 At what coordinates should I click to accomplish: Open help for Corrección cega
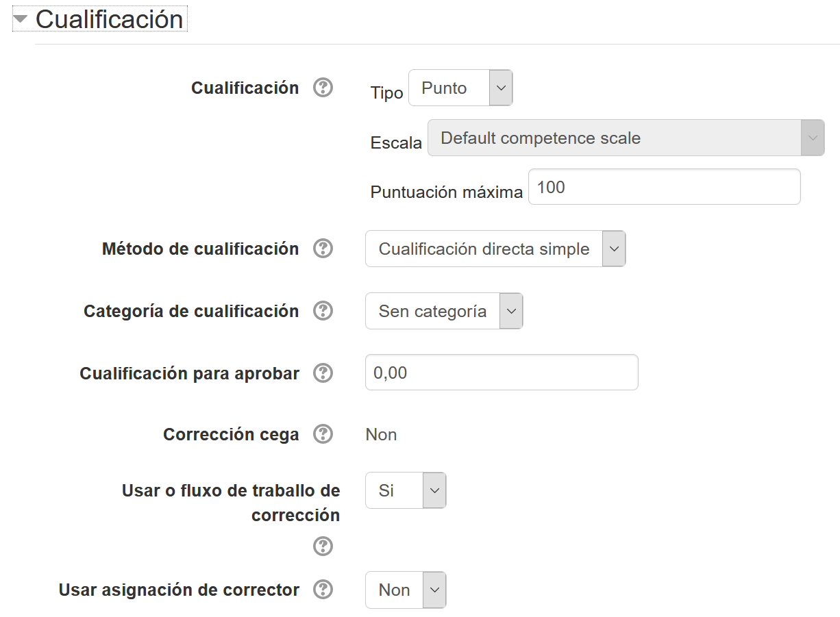(323, 435)
